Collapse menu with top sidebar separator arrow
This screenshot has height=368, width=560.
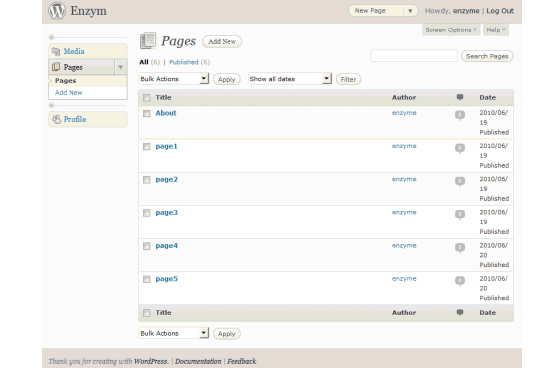tap(51, 37)
